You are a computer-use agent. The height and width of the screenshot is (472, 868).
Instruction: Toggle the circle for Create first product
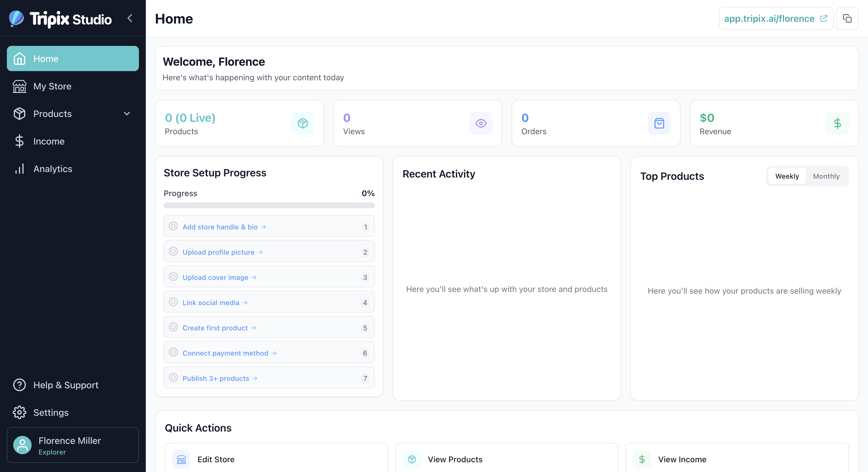173,327
